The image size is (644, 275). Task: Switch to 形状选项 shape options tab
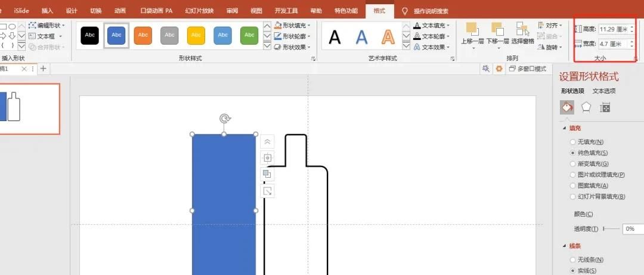(572, 91)
